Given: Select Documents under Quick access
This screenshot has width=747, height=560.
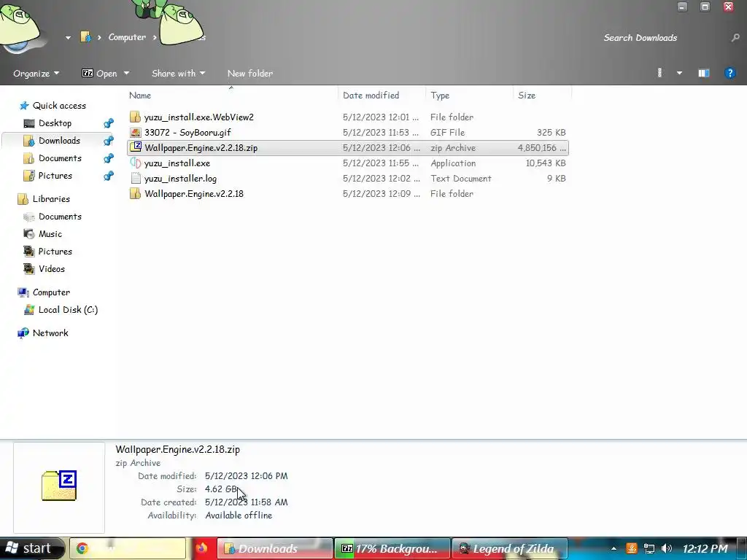Looking at the screenshot, I should (x=60, y=158).
